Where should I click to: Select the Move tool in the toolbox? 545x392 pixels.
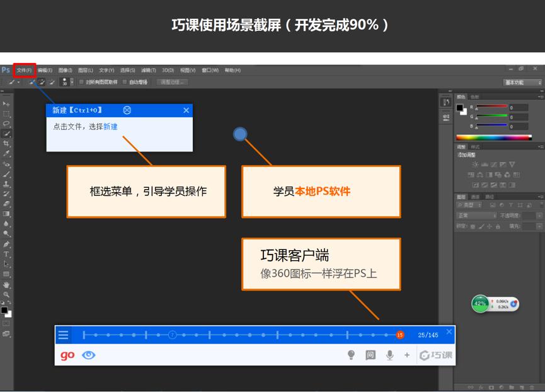click(6, 104)
